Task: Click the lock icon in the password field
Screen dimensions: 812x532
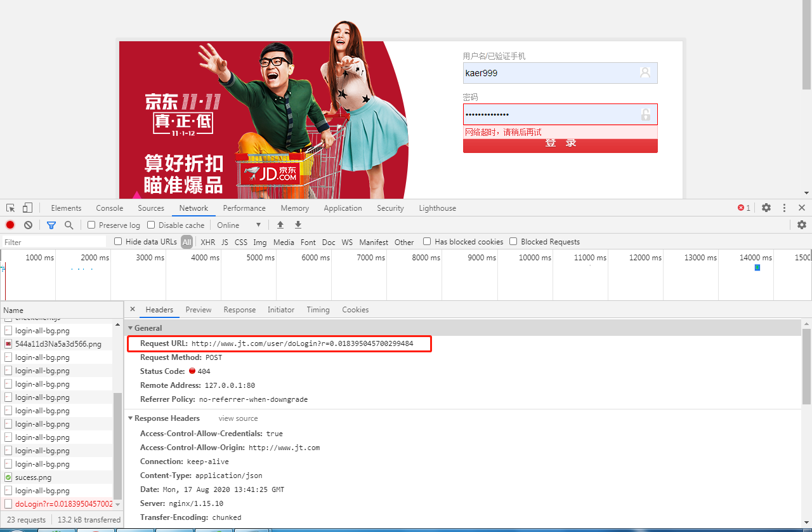Action: coord(646,114)
